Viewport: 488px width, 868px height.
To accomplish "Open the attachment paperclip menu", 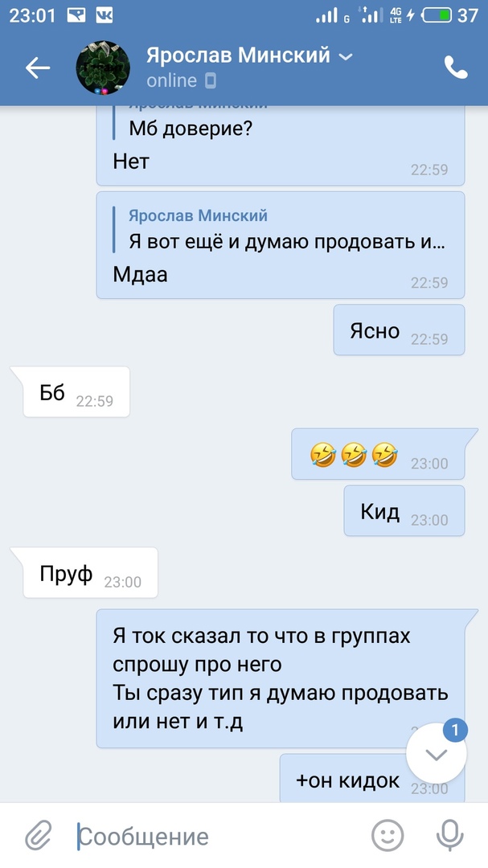I will (39, 835).
